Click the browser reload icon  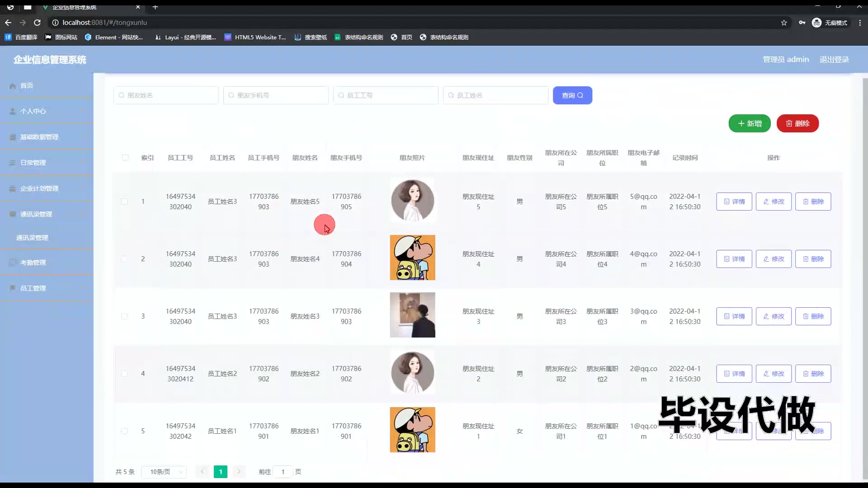tap(38, 23)
